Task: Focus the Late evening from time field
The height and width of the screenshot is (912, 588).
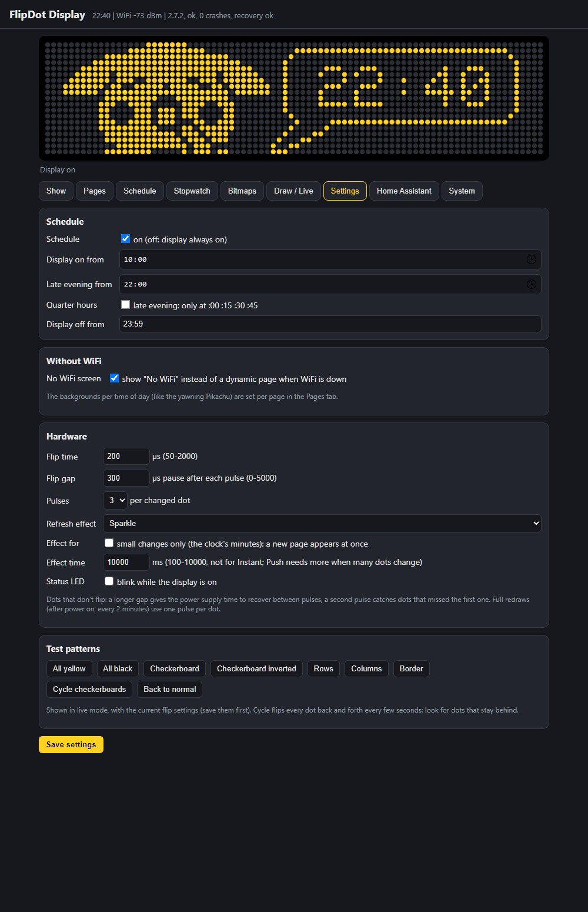Action: (x=330, y=284)
